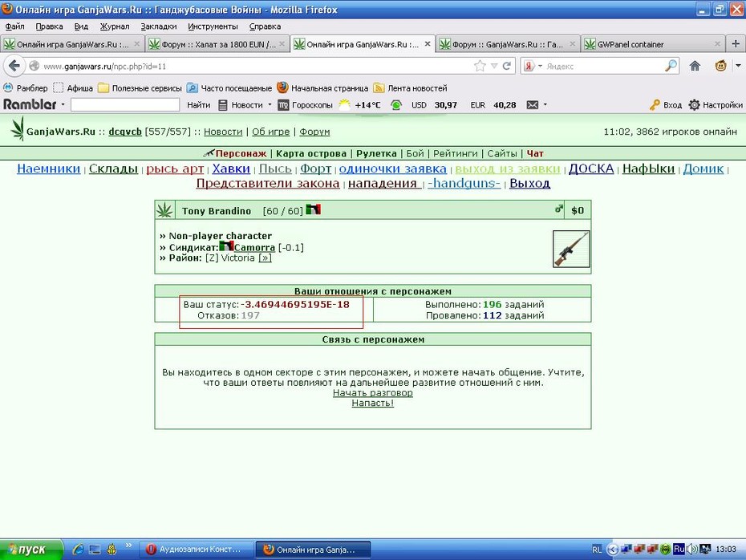This screenshot has width=746, height=560.
Task: Expand the Rambler logo dropdown arrow
Action: 63,104
